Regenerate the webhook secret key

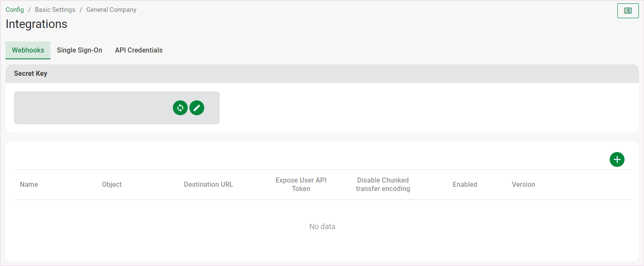point(180,108)
